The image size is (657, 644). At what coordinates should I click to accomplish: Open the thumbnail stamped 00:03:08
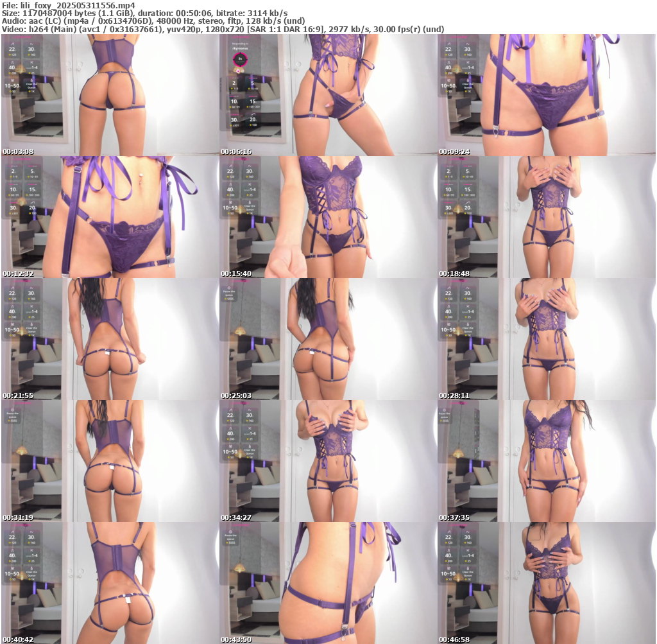[110, 95]
